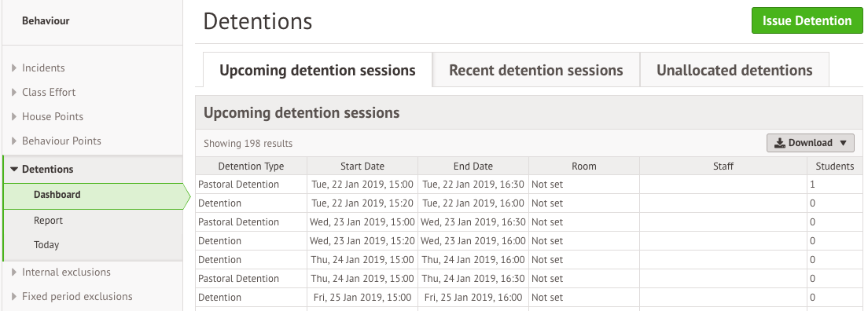Expand the Incidents section arrow

click(x=14, y=68)
